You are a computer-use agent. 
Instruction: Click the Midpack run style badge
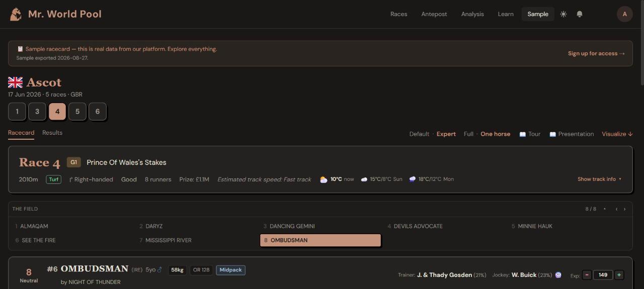click(x=230, y=270)
